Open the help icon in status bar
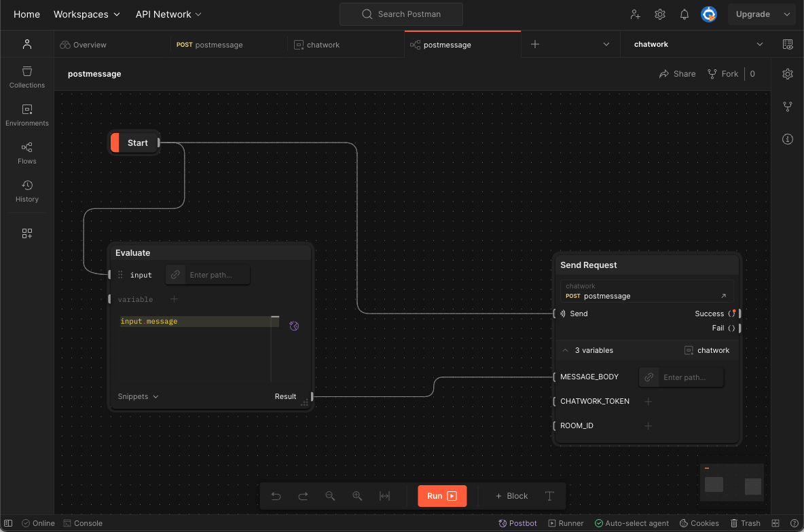Viewport: 804px width, 532px height. (794, 523)
